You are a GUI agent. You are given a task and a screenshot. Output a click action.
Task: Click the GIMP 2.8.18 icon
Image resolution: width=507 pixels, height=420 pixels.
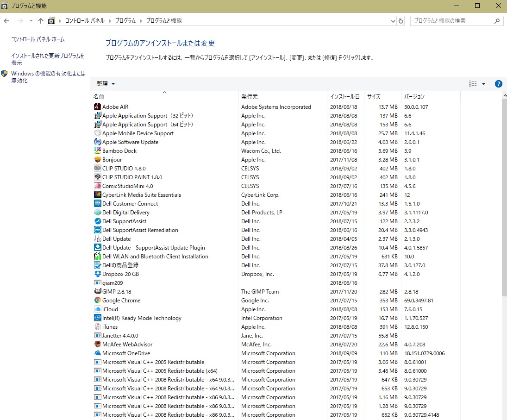pyautogui.click(x=97, y=292)
